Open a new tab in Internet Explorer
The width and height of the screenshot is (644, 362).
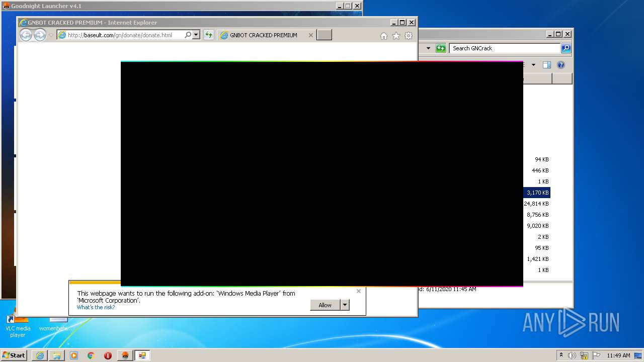pyautogui.click(x=325, y=35)
